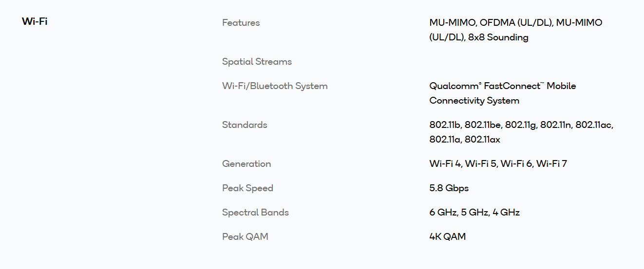Image resolution: width=644 pixels, height=269 pixels.
Task: Click the Features label
Action: click(241, 22)
